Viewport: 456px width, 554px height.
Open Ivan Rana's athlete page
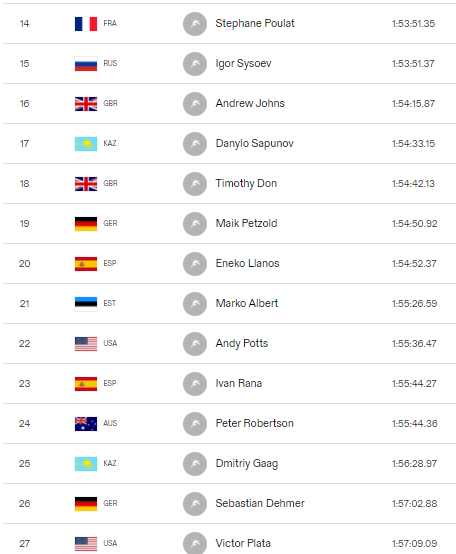pyautogui.click(x=239, y=383)
